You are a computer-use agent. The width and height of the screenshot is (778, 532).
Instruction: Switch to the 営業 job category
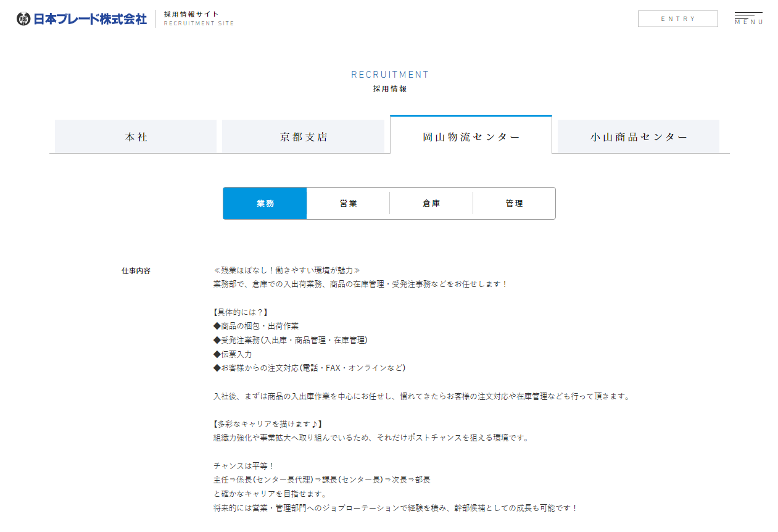(x=348, y=204)
